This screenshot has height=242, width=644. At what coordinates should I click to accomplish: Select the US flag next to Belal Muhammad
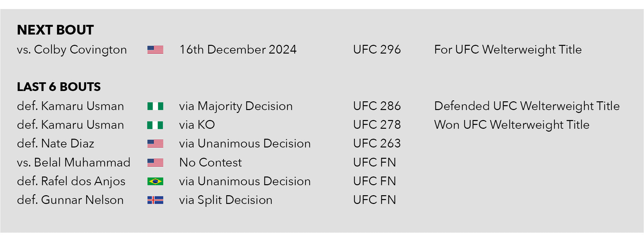[155, 163]
